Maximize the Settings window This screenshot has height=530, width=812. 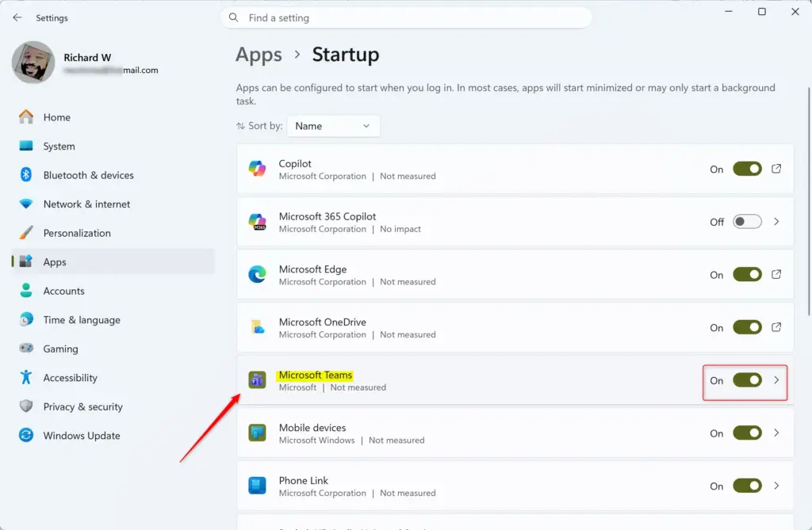762,11
